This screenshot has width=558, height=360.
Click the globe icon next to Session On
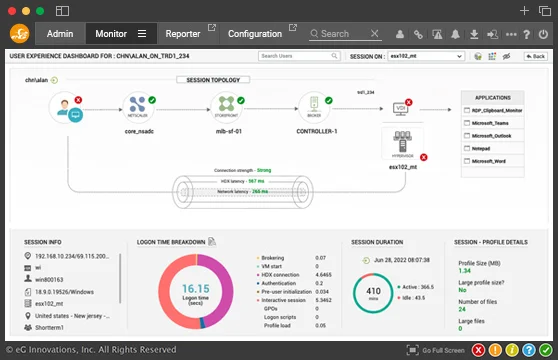478,56
